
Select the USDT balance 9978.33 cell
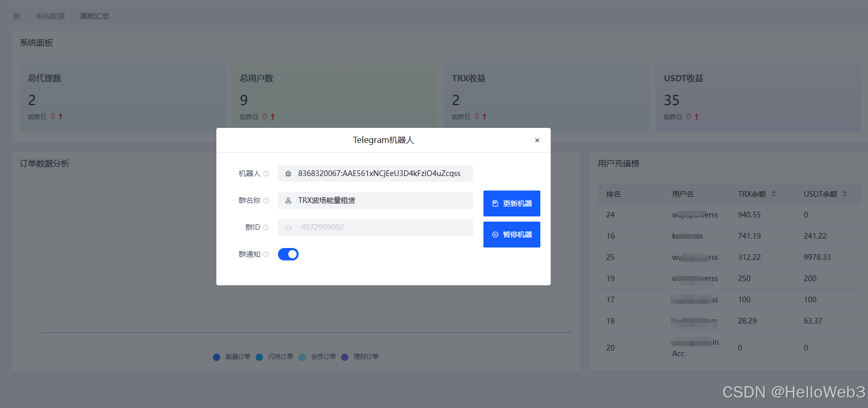(x=817, y=257)
